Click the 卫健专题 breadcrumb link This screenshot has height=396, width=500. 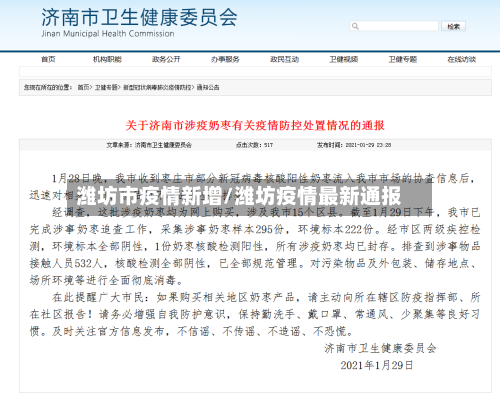tap(106, 87)
